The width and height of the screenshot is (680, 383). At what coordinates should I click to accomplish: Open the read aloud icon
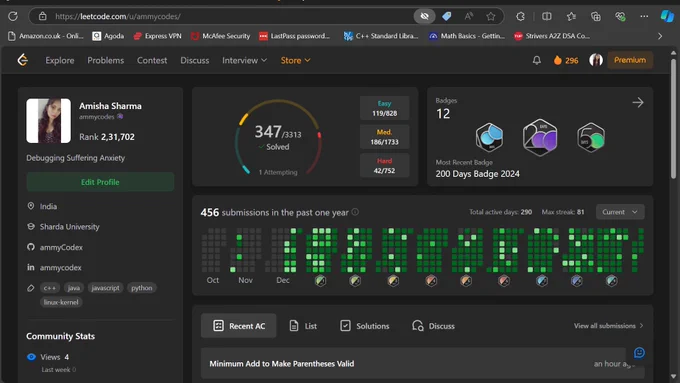tap(469, 16)
